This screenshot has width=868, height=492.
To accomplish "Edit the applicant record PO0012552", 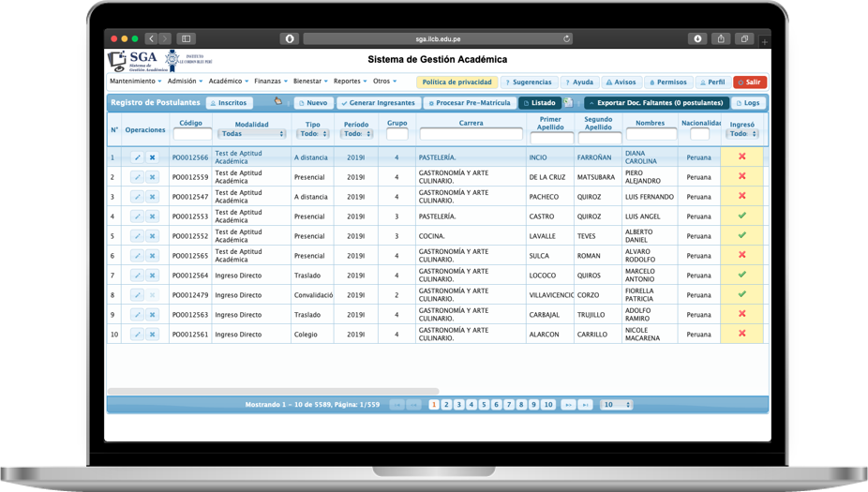I will pos(137,236).
